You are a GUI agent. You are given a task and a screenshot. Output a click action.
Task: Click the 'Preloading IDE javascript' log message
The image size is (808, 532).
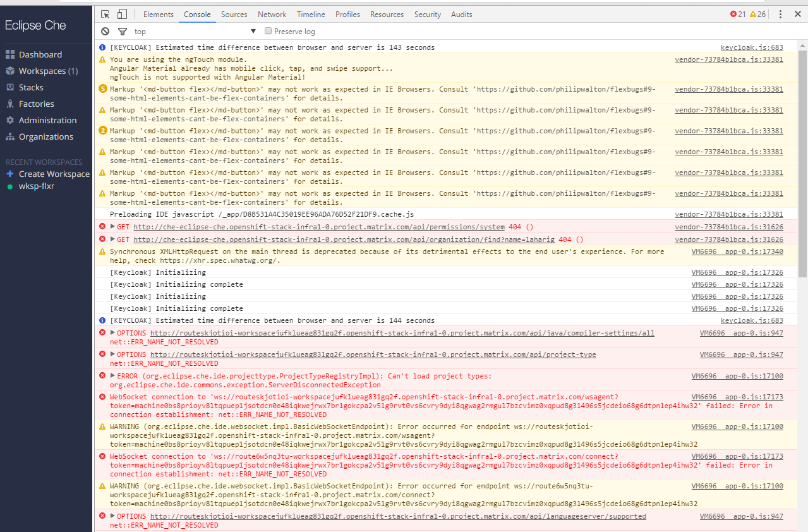point(262,214)
